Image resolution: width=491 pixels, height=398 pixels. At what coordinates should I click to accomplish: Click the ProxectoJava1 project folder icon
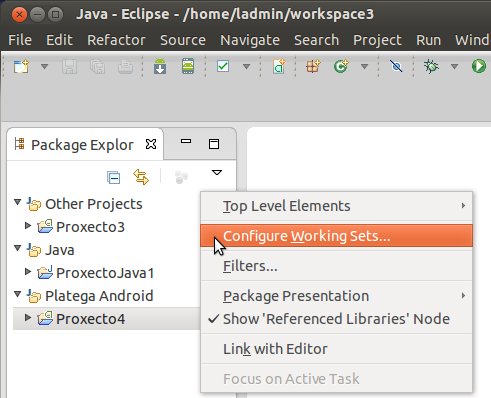45,272
